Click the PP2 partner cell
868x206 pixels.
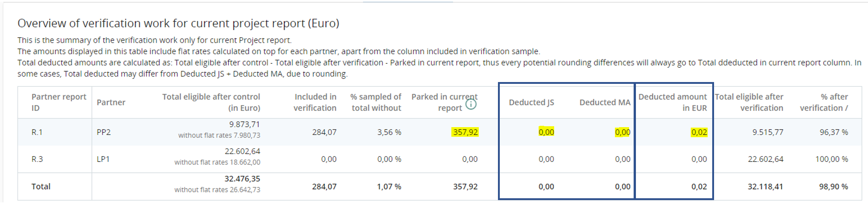(104, 132)
